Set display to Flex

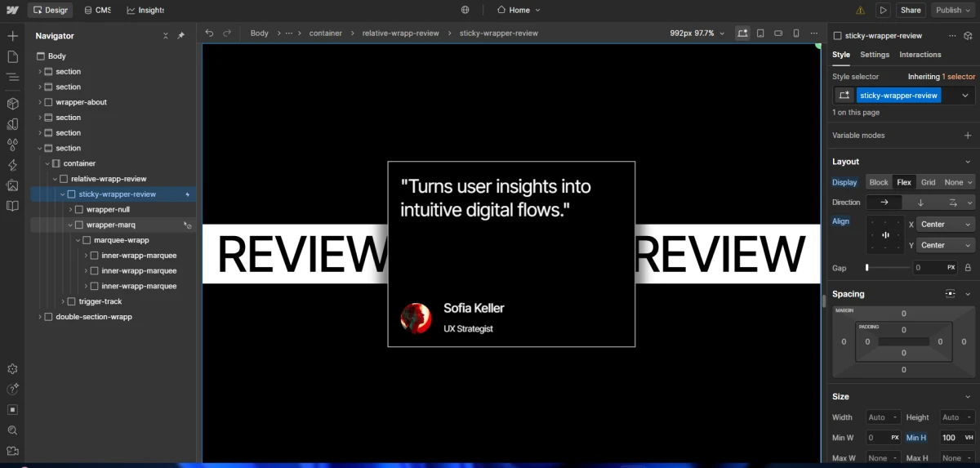click(x=904, y=182)
